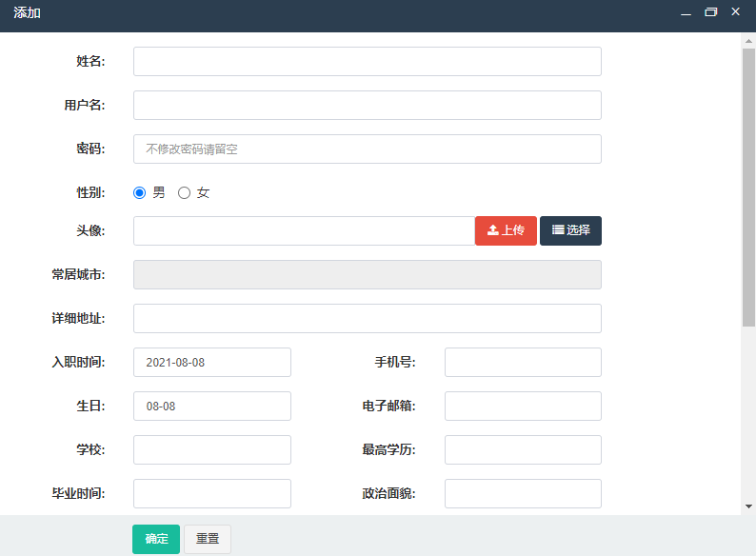Click the 头像 avatar path field
Viewport: 756px width, 556px height.
click(x=305, y=230)
